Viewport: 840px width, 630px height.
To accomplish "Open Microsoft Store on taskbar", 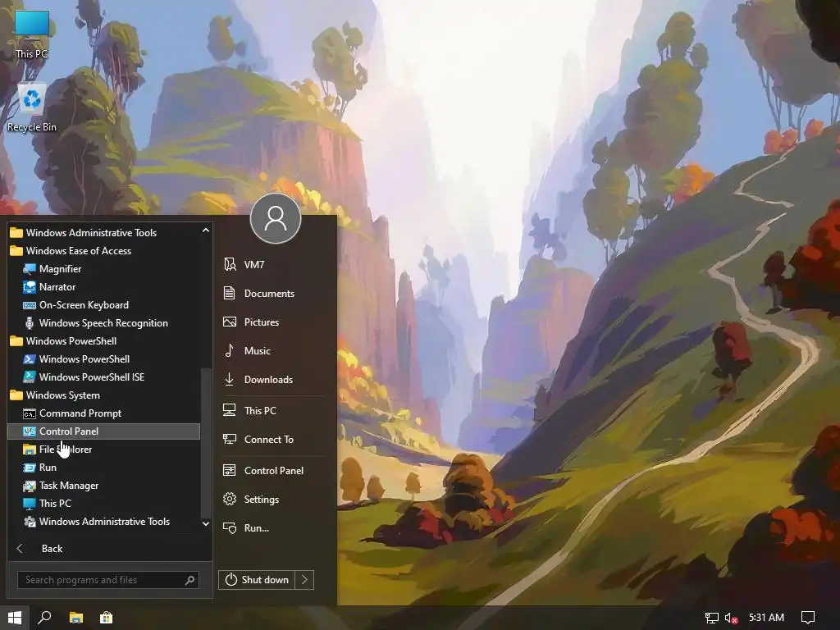I will click(x=106, y=618).
